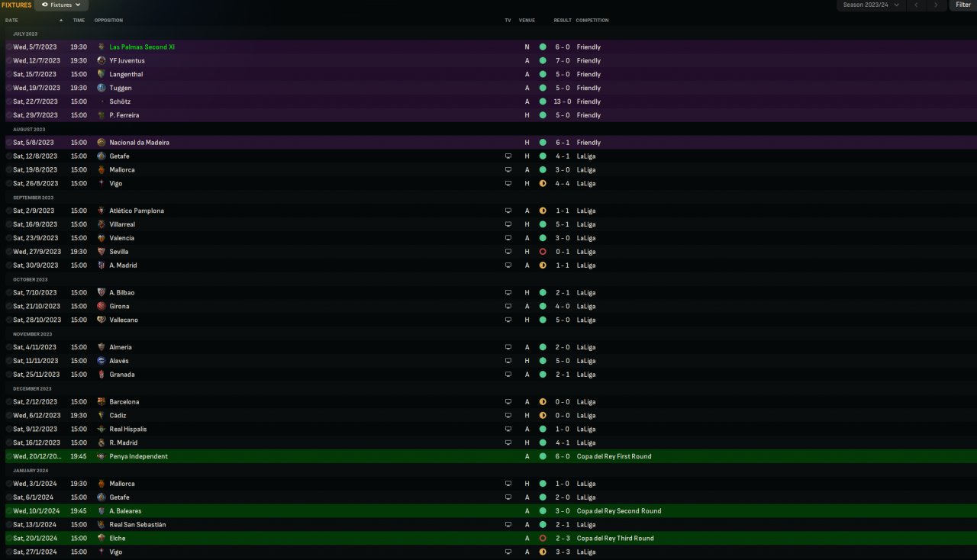Click the Villarreal club badge
Viewport: 977px width, 560px height.
point(102,225)
